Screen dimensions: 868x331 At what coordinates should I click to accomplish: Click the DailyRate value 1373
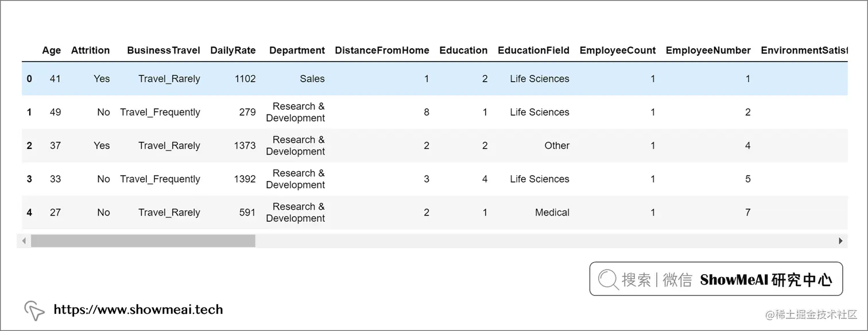245,145
